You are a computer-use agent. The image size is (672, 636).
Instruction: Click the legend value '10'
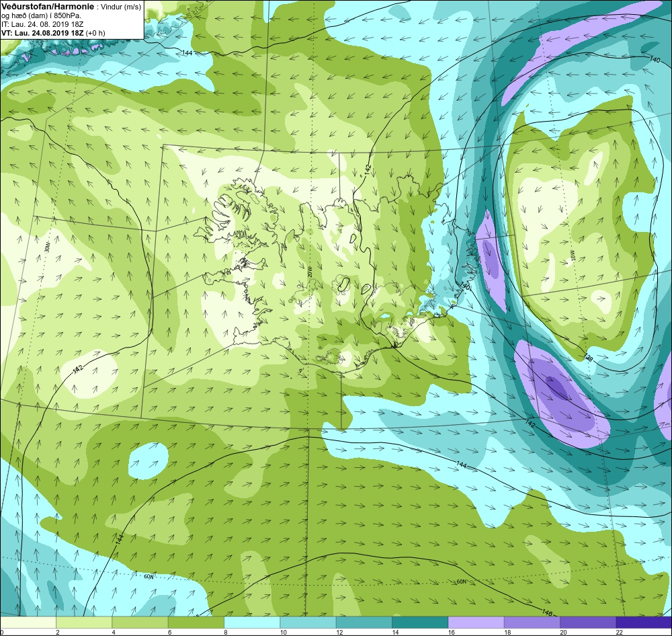(284, 632)
